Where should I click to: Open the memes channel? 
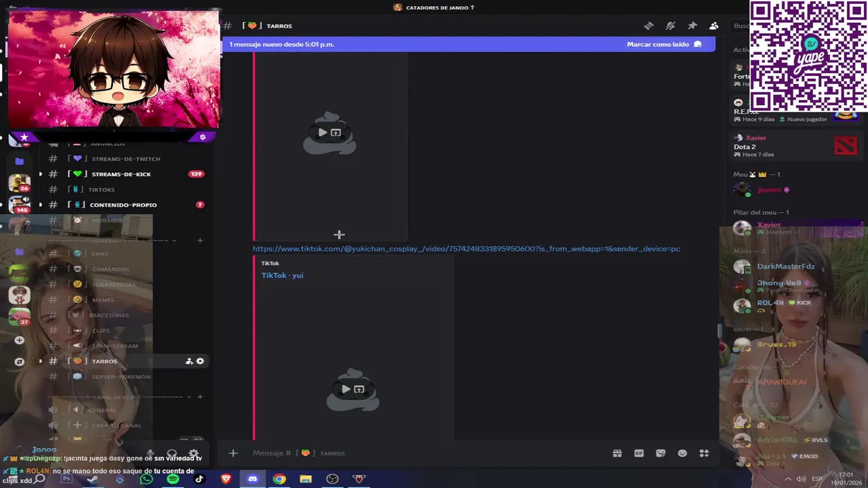tap(125, 300)
